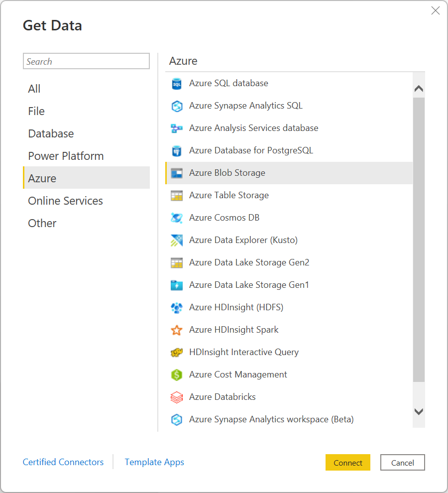Open the Certified Connectors link
Screen dimensions: 448x493
pyautogui.click(x=63, y=462)
